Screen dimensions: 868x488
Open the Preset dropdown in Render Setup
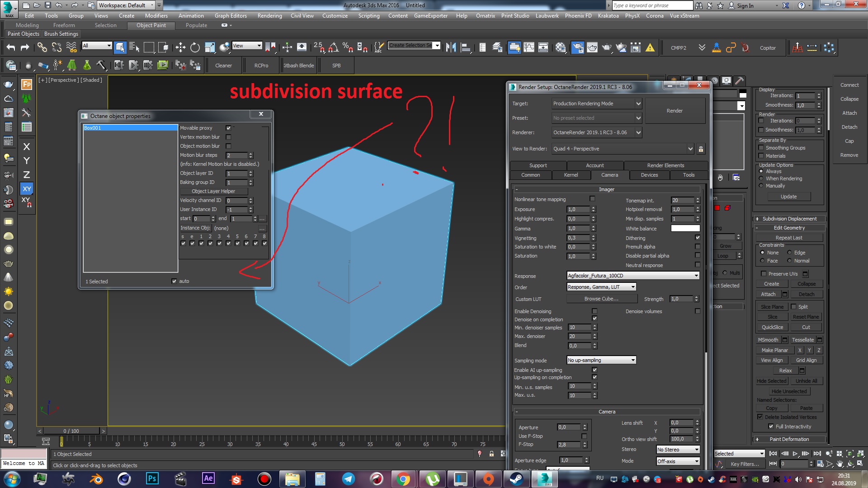[x=597, y=118]
